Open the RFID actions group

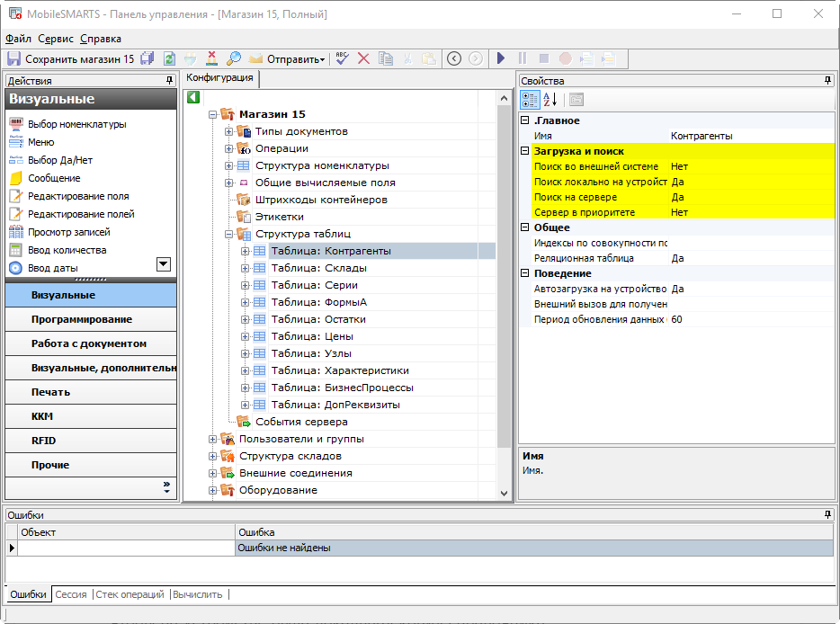[x=91, y=441]
